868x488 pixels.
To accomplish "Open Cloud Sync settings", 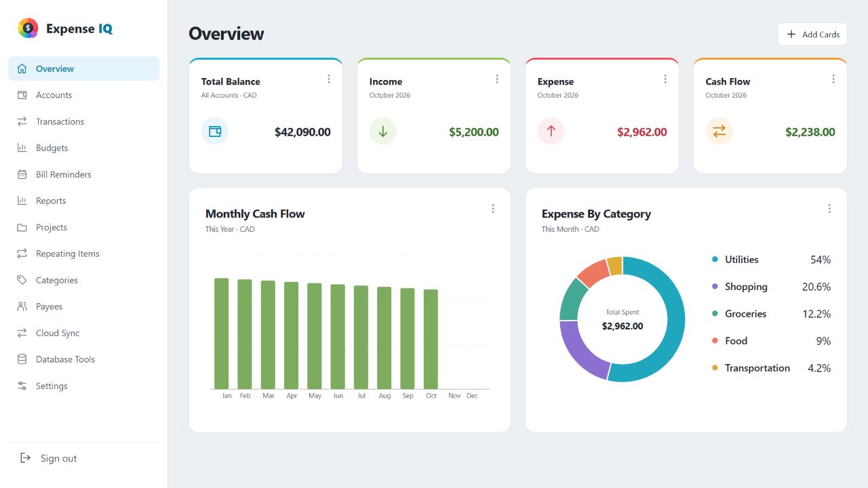I will point(84,333).
